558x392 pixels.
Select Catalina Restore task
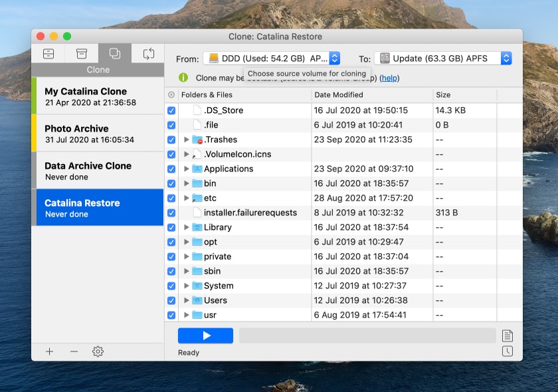coord(98,207)
